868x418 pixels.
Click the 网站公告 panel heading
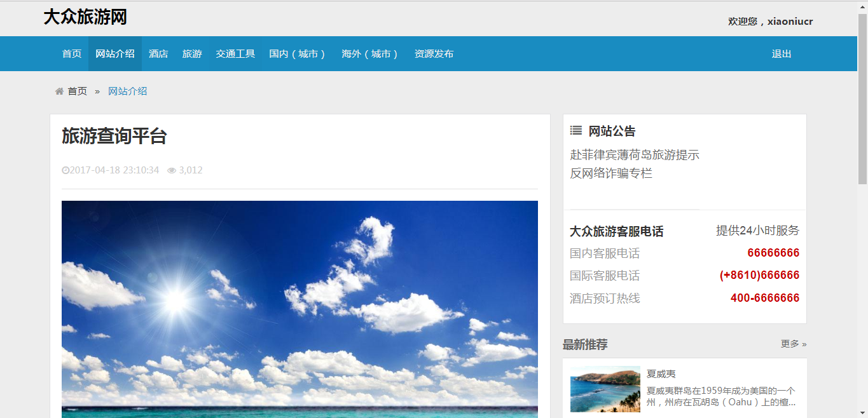coord(612,131)
